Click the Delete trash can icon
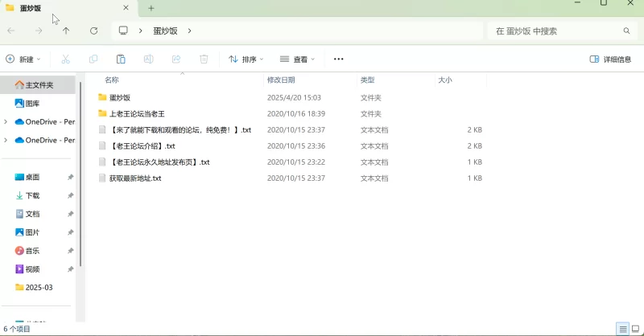The width and height of the screenshot is (644, 336). coord(204,59)
